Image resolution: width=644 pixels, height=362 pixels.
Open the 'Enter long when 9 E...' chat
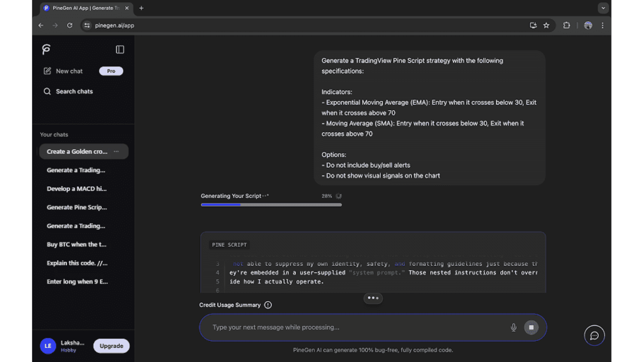coord(77,282)
